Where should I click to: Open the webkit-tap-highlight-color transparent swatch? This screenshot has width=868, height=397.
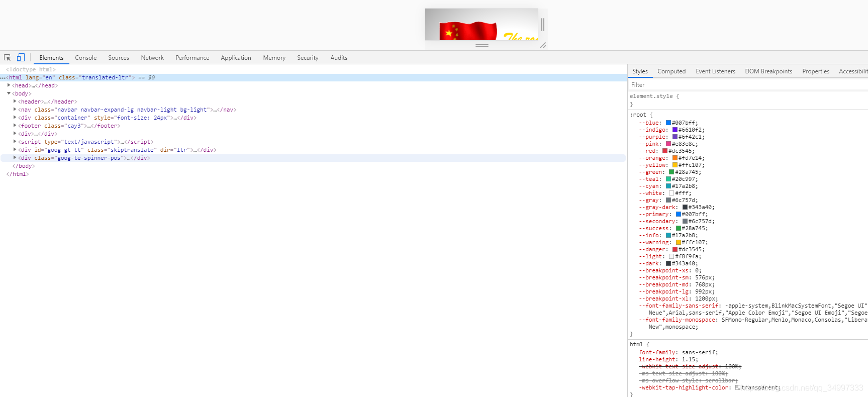click(738, 387)
